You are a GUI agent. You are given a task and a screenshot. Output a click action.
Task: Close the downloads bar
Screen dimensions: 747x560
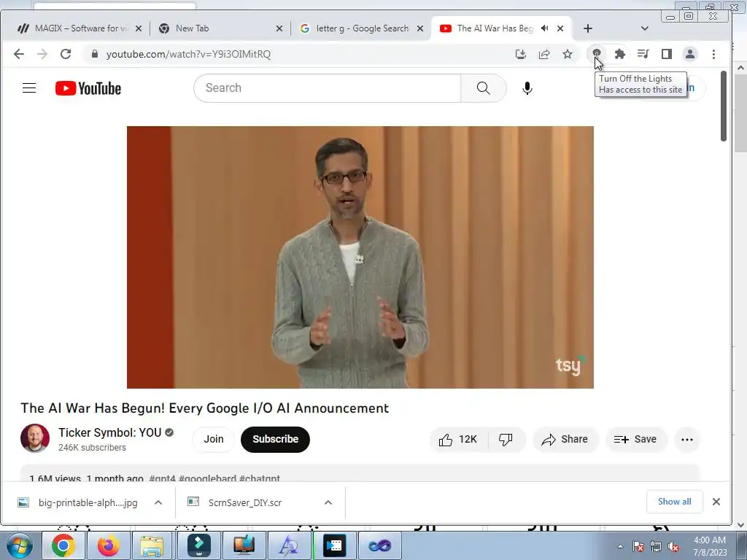pyautogui.click(x=716, y=502)
